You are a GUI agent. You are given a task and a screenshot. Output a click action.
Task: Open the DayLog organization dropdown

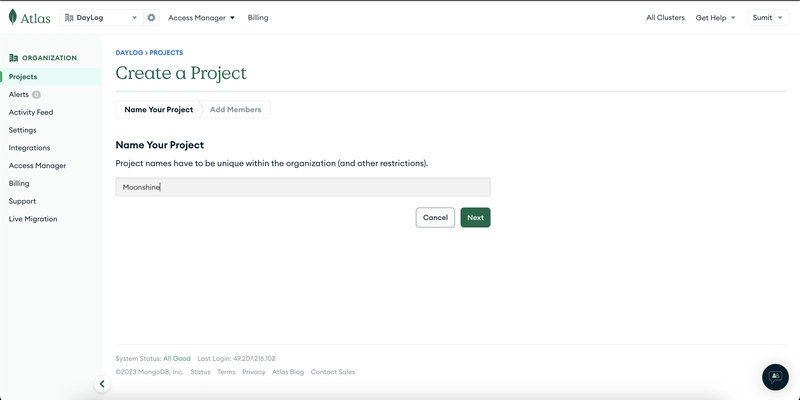tap(102, 17)
